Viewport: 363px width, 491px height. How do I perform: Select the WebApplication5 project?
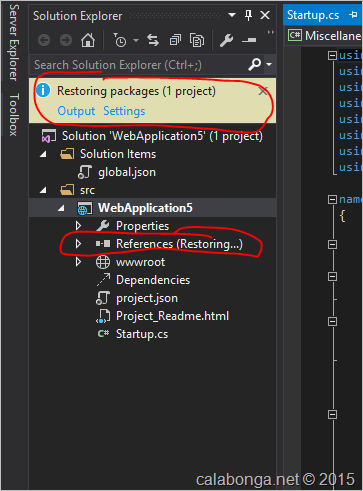145,208
